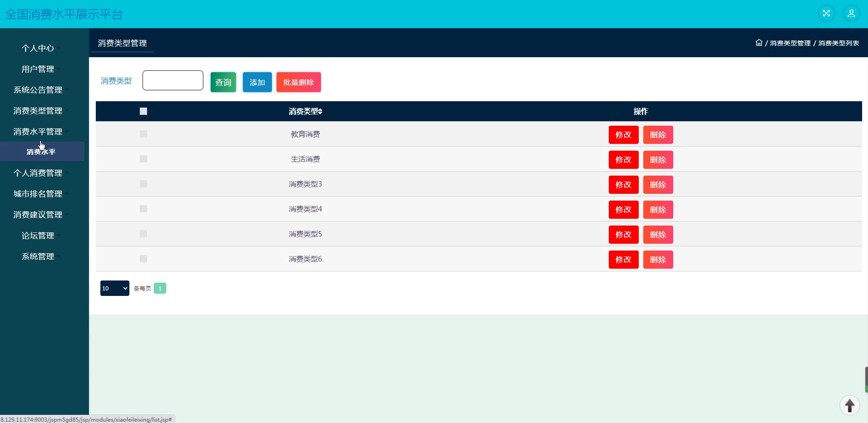868x423 pixels.
Task: Click 修改 for 教育消费 row
Action: [624, 135]
